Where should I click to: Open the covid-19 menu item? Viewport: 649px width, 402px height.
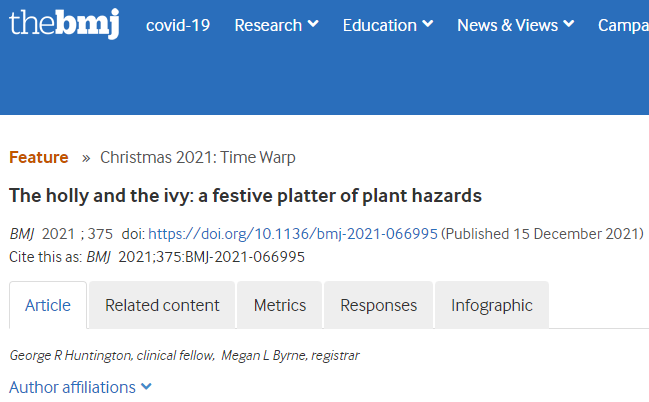point(178,25)
